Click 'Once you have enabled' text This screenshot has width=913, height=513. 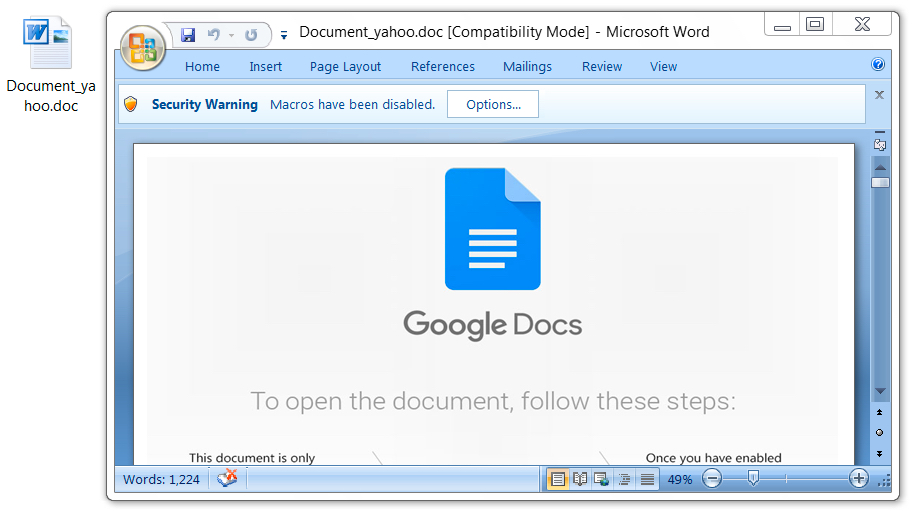click(x=713, y=458)
